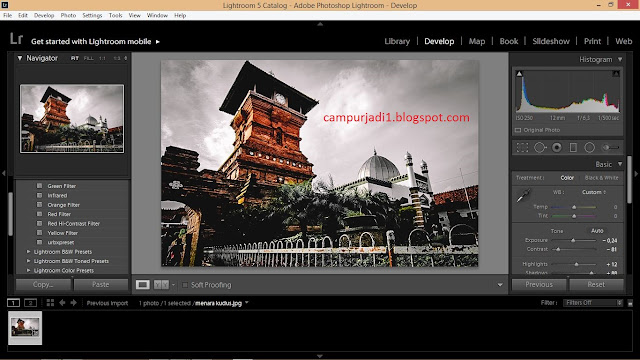Image resolution: width=640 pixels, height=360 pixels.
Task: Switch to the Print module
Action: pyautogui.click(x=592, y=41)
